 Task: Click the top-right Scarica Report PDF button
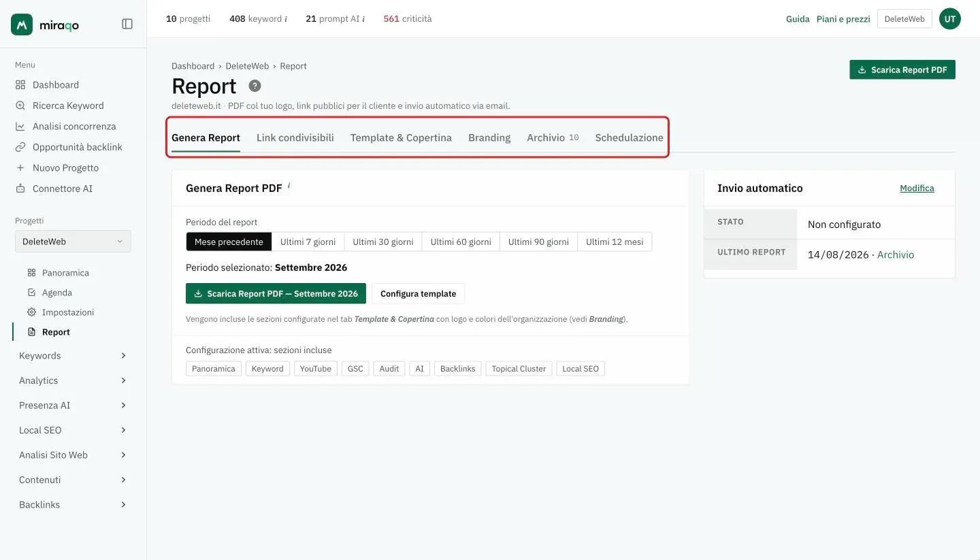[x=902, y=69]
